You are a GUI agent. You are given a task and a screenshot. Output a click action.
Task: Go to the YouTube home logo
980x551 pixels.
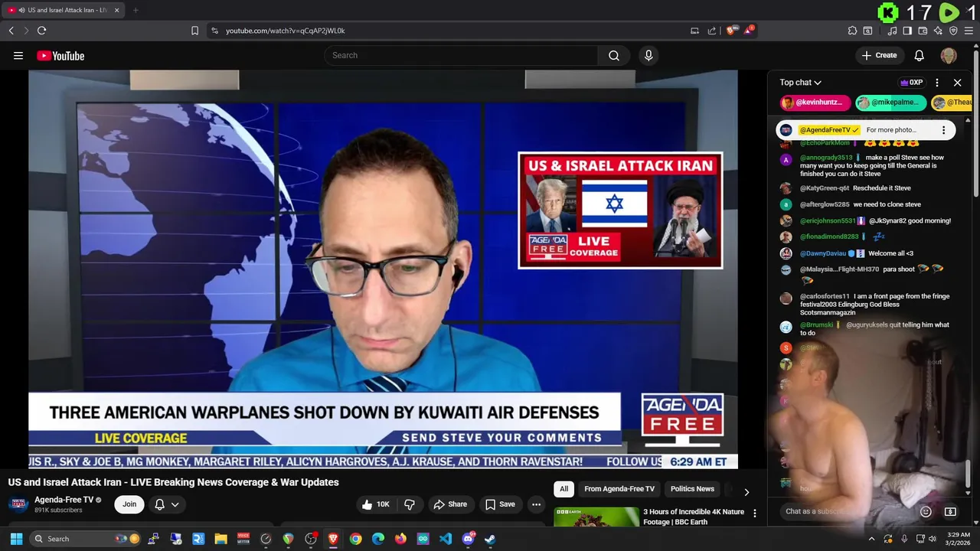tap(60, 55)
